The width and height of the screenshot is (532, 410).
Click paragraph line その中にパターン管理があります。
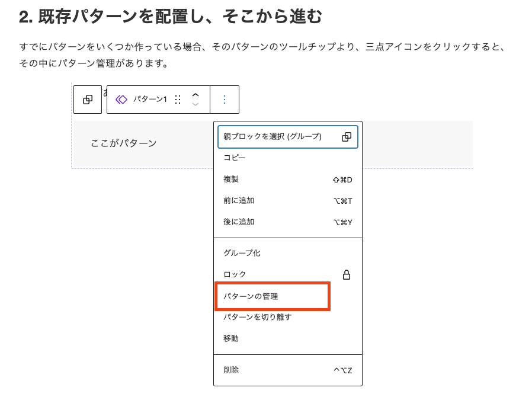(94, 63)
